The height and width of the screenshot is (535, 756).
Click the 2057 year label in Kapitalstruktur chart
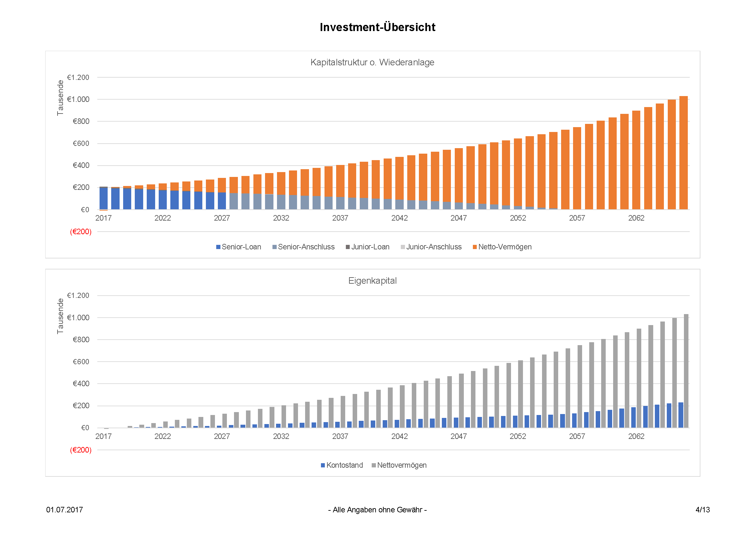[x=577, y=218]
